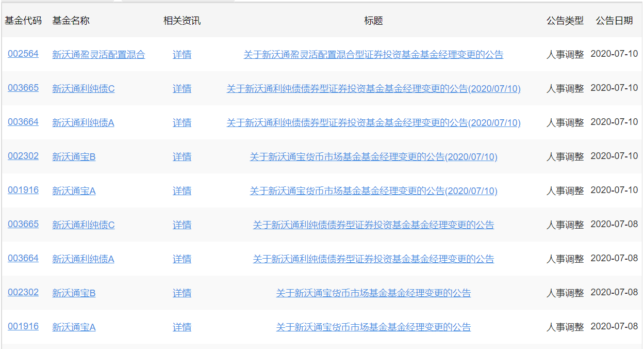Image resolution: width=644 pixels, height=349 pixels.
Task: Open 003664 row's 新沃通利纯债 announcement dated 2020-07-08
Action: pyautogui.click(x=373, y=259)
